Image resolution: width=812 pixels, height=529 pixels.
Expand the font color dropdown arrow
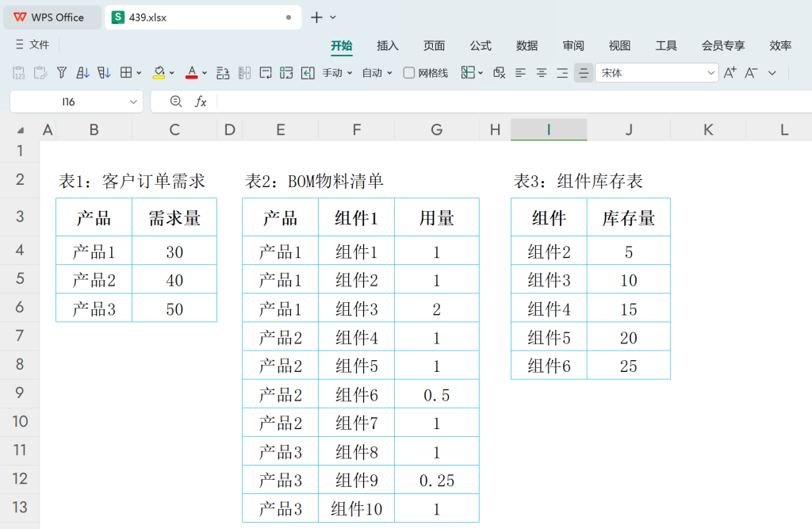(205, 73)
